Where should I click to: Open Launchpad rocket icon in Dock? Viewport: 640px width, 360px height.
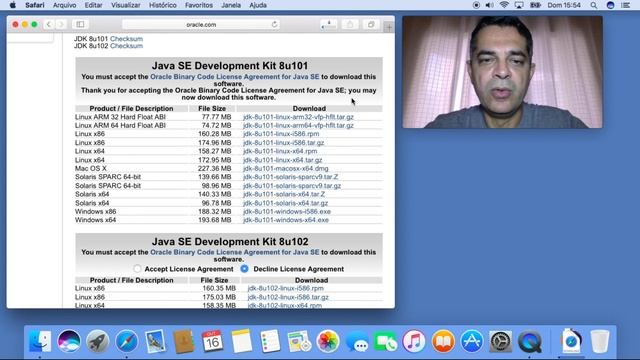pos(97,341)
